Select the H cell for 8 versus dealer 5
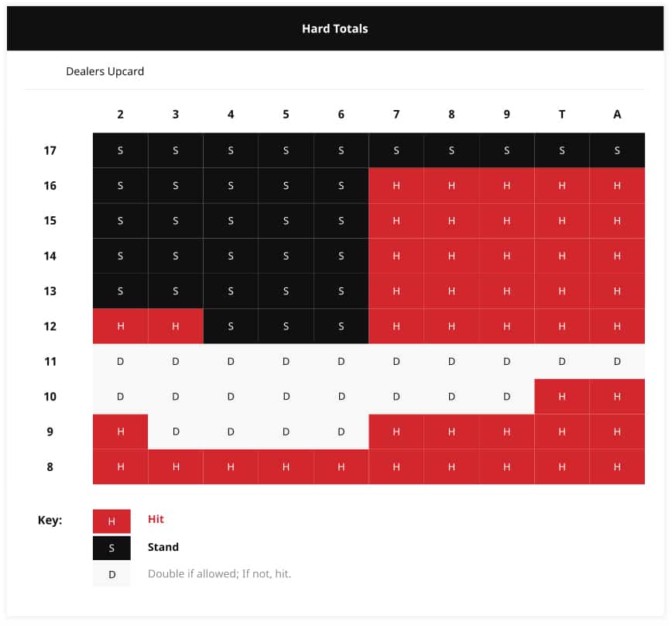This screenshot has width=672, height=626. coord(286,467)
